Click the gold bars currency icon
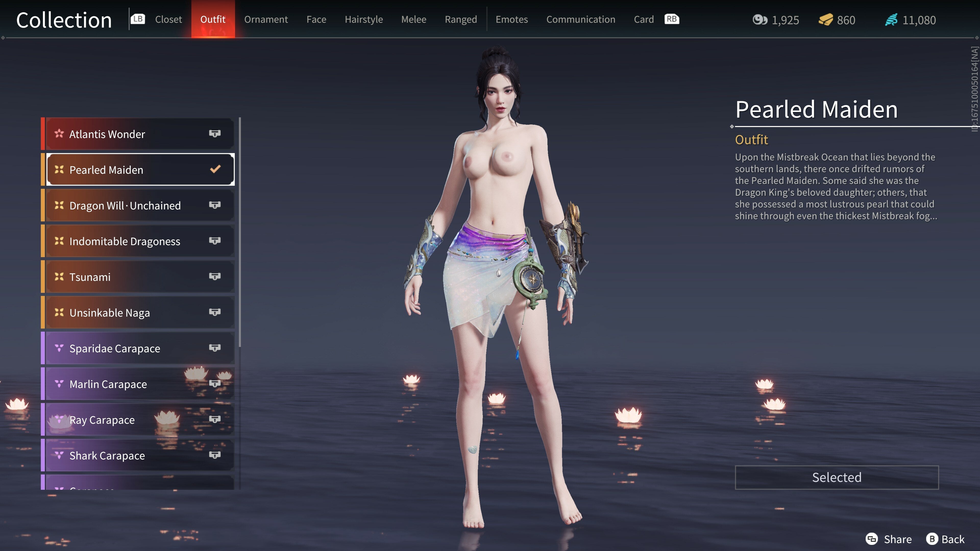 827,20
